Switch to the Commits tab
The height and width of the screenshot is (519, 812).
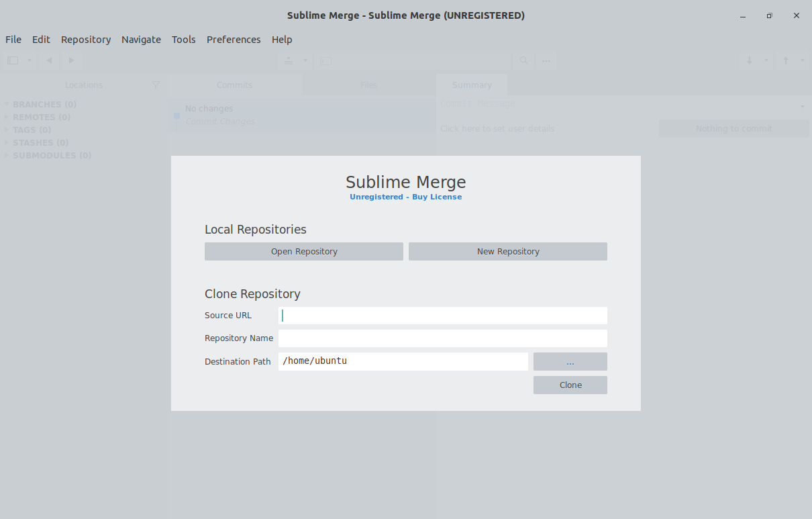click(234, 85)
